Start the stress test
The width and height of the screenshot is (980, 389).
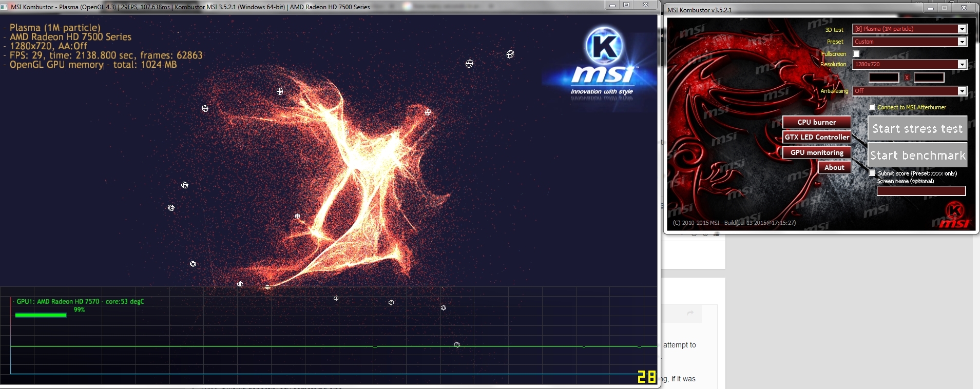click(x=917, y=129)
